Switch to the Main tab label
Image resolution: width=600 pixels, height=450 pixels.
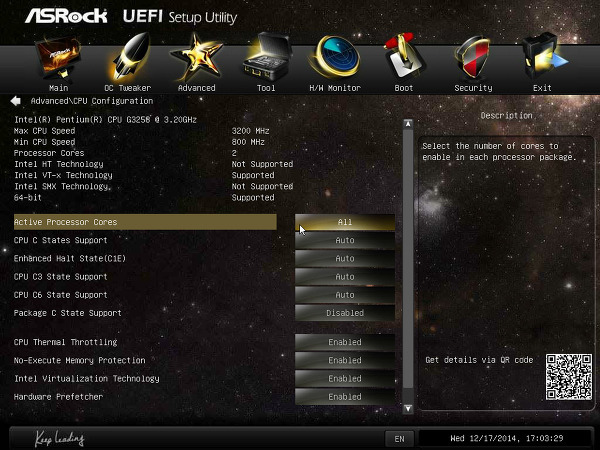[x=59, y=88]
